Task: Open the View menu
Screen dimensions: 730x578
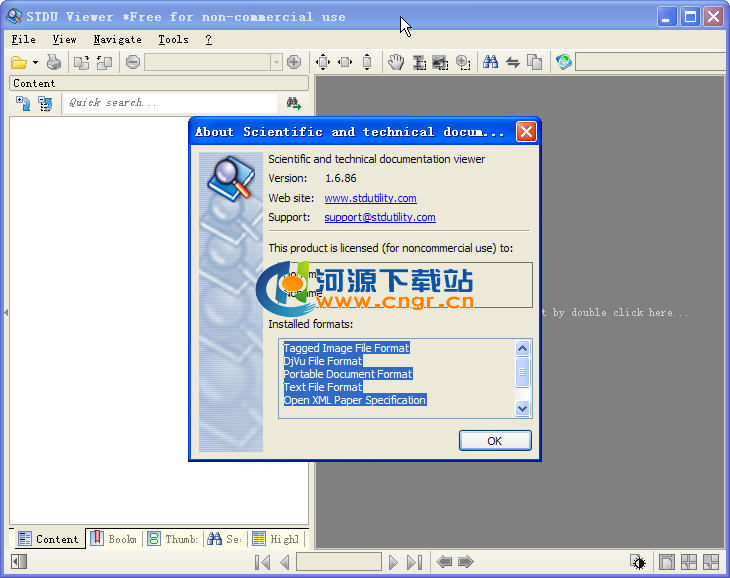Action: pyautogui.click(x=64, y=40)
